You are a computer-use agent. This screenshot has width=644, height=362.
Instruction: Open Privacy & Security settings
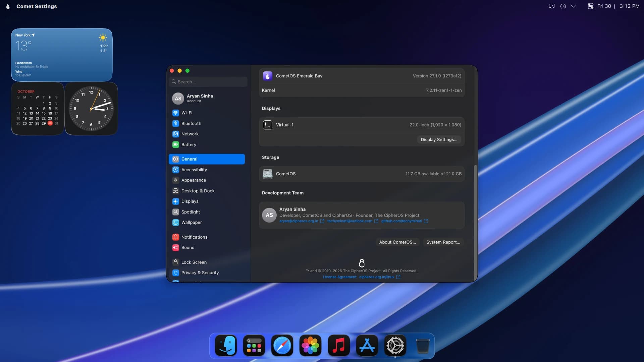point(207,273)
